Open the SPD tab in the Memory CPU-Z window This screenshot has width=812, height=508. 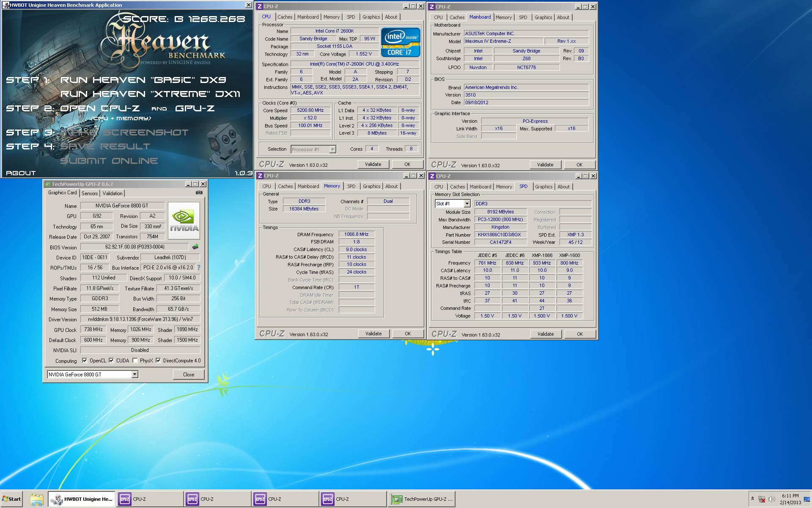[351, 186]
